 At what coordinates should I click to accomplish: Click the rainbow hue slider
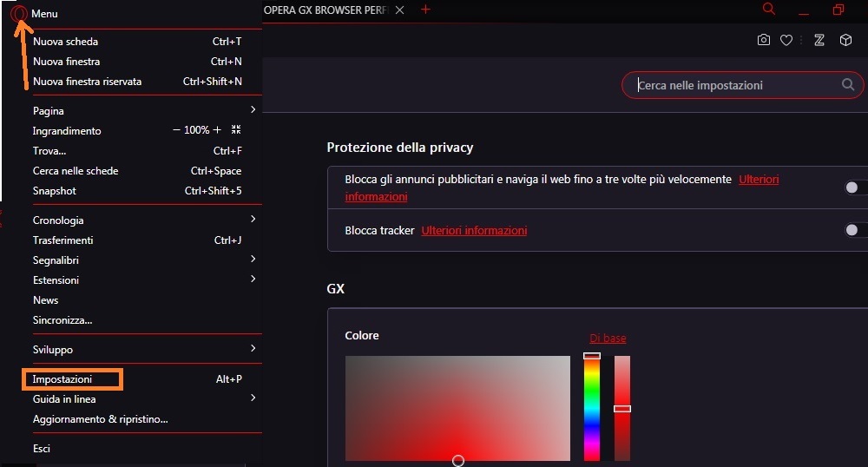tap(592, 408)
